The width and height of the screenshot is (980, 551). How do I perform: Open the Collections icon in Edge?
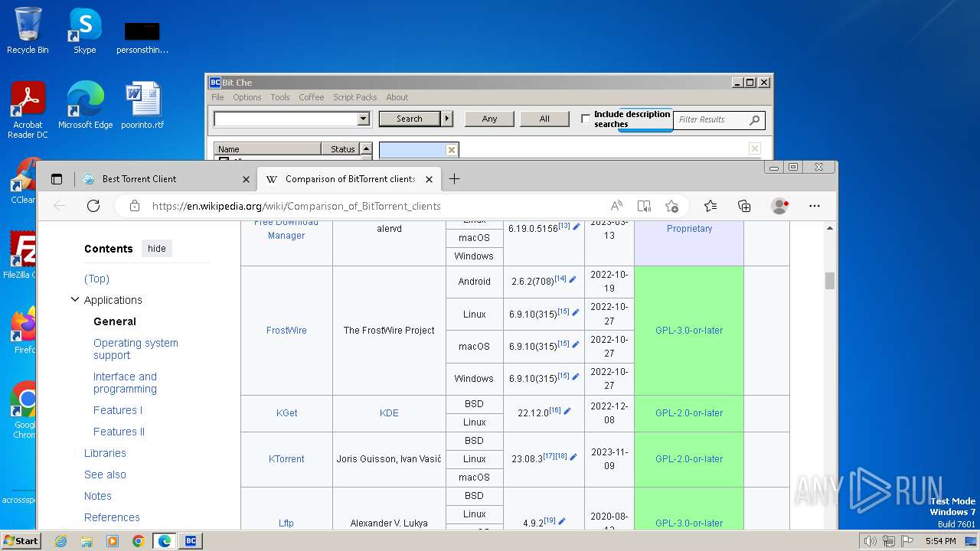click(744, 206)
